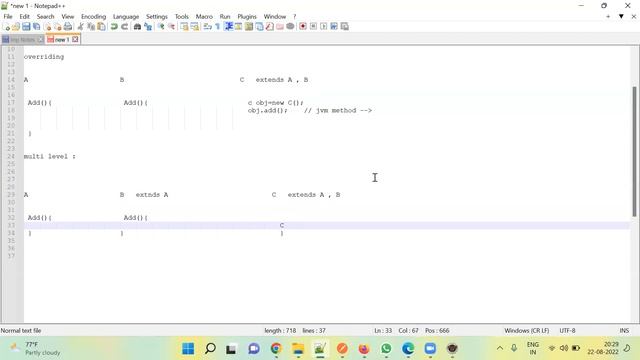The height and width of the screenshot is (360, 640).
Task: Open the ? help menu
Action: point(294,16)
